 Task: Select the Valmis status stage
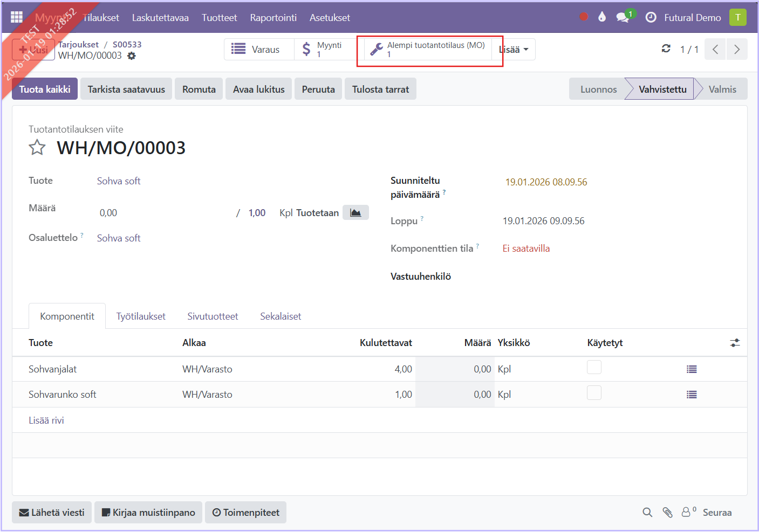click(722, 89)
